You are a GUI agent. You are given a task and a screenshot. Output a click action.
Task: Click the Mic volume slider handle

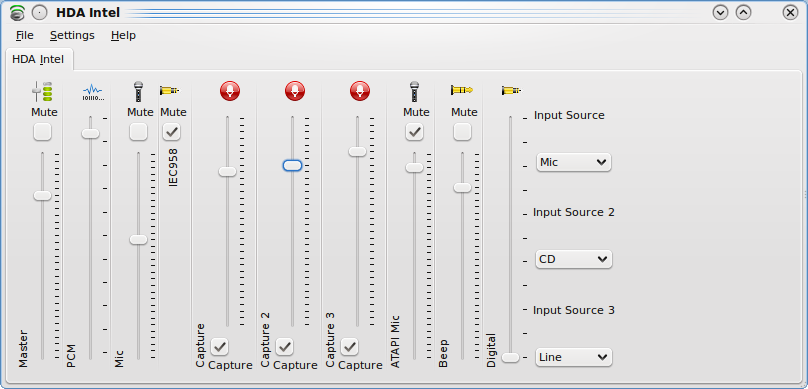pos(138,239)
